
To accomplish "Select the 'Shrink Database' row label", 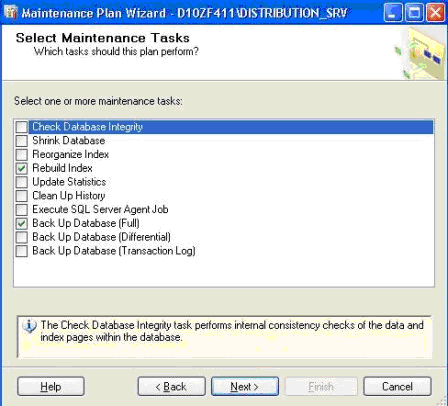I will pos(69,141).
